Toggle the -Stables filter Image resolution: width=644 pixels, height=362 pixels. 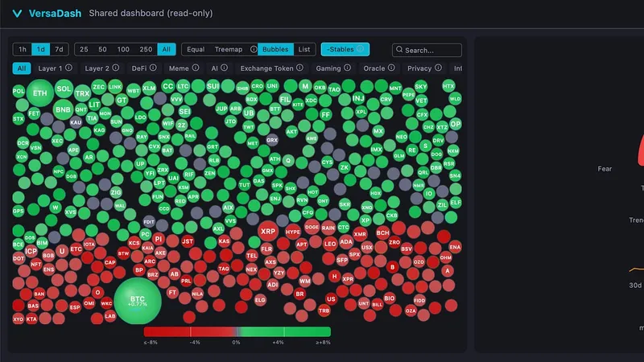345,49
